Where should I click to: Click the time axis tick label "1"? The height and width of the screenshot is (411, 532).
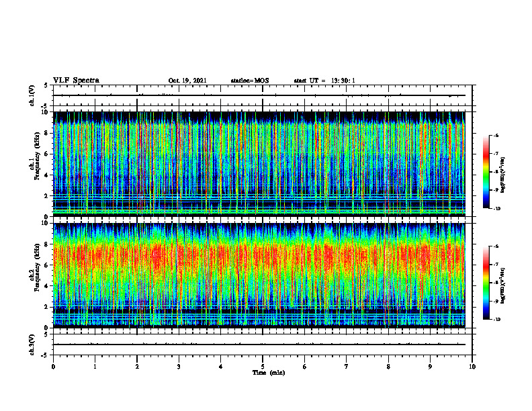point(95,367)
